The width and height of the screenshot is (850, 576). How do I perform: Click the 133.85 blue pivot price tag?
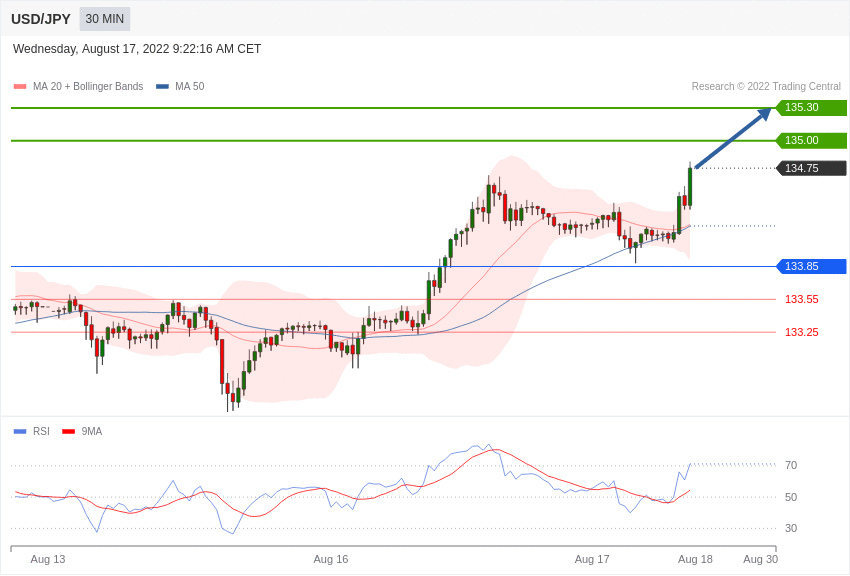click(x=811, y=267)
